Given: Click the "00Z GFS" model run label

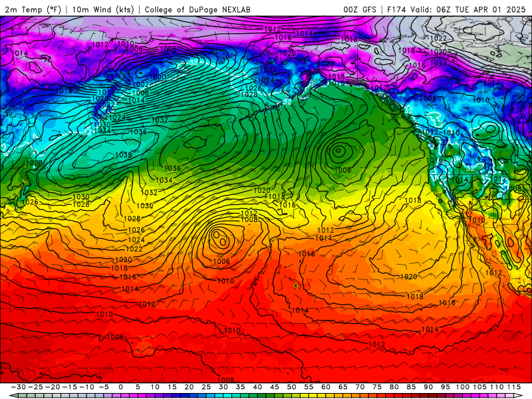Looking at the screenshot, I should tap(360, 9).
